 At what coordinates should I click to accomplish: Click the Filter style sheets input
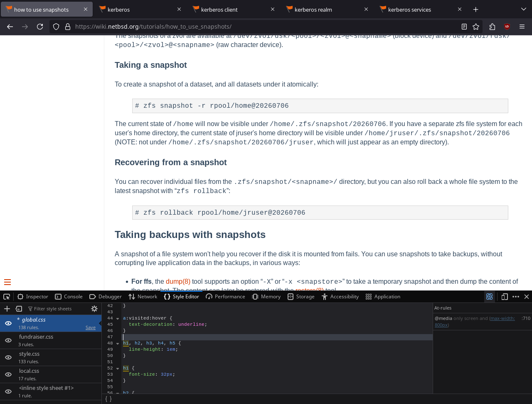click(x=56, y=309)
